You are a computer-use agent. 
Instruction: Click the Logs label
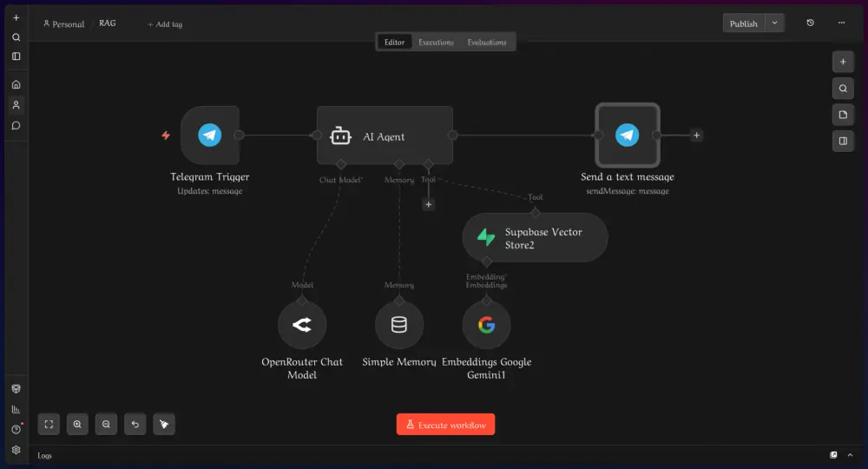pyautogui.click(x=44, y=456)
